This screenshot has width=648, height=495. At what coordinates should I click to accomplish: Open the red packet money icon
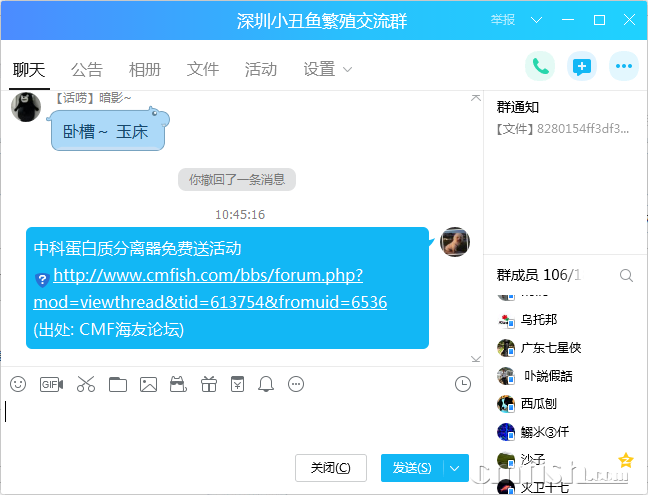point(238,384)
